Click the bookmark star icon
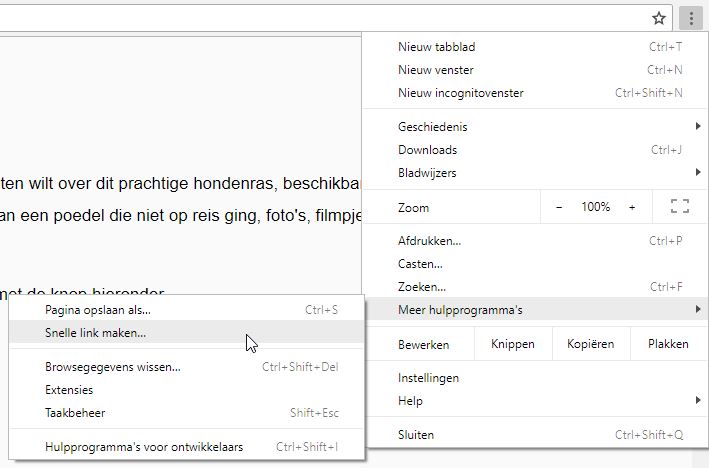Image resolution: width=709 pixels, height=468 pixels. pyautogui.click(x=659, y=18)
